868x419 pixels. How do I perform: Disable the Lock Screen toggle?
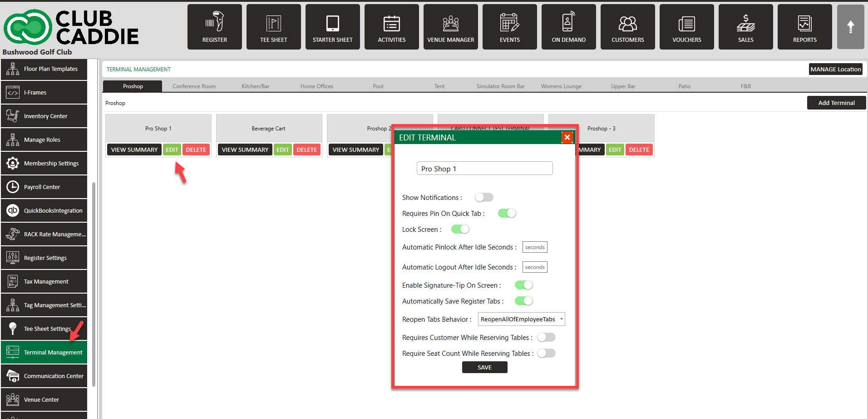(460, 229)
